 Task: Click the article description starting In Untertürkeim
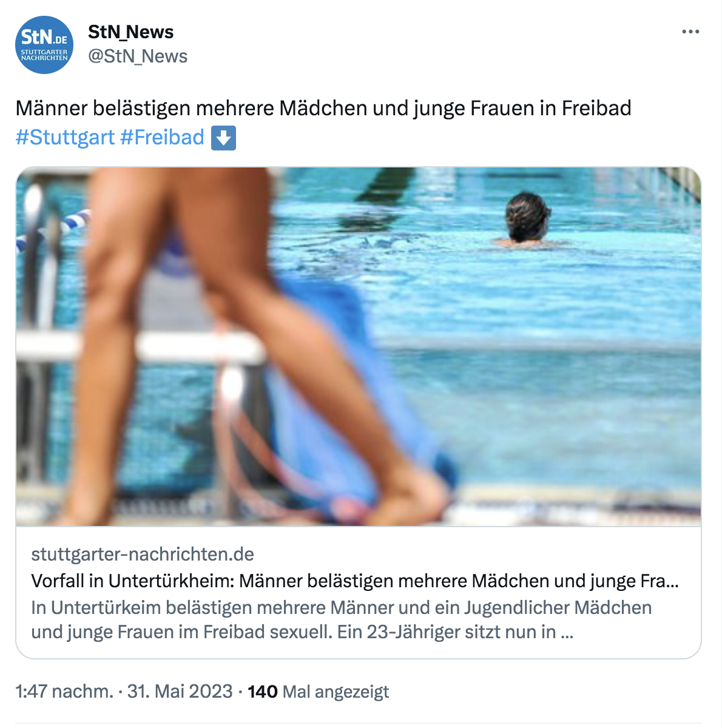coord(342,619)
